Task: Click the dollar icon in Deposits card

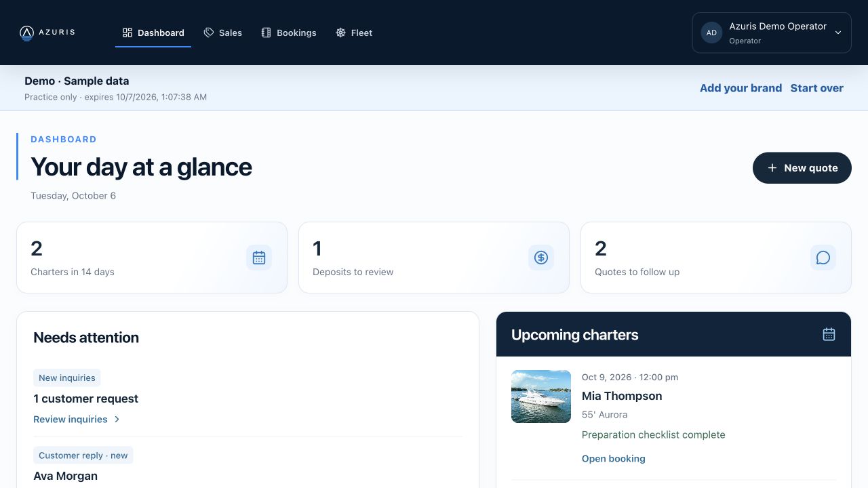Action: pos(541,258)
